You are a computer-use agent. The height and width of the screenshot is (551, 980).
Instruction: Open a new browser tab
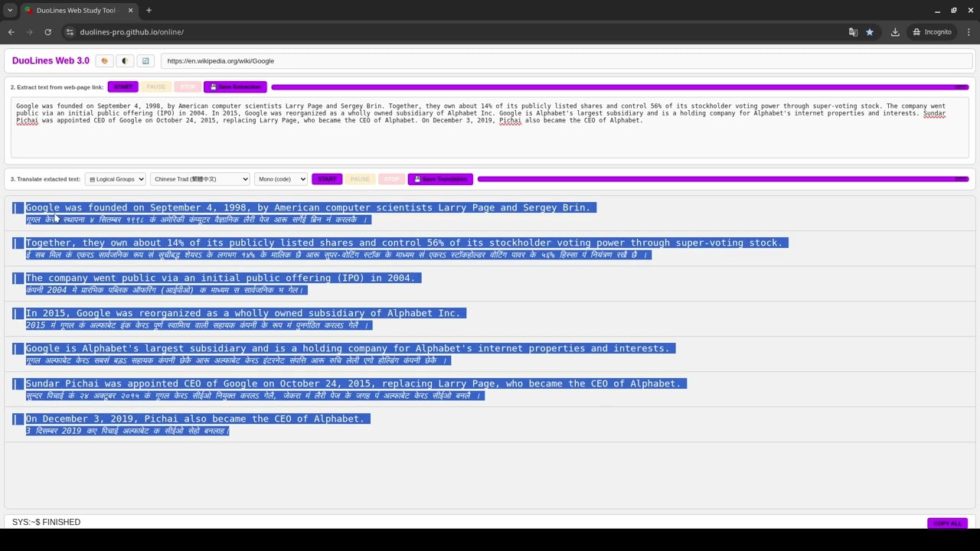click(x=149, y=11)
